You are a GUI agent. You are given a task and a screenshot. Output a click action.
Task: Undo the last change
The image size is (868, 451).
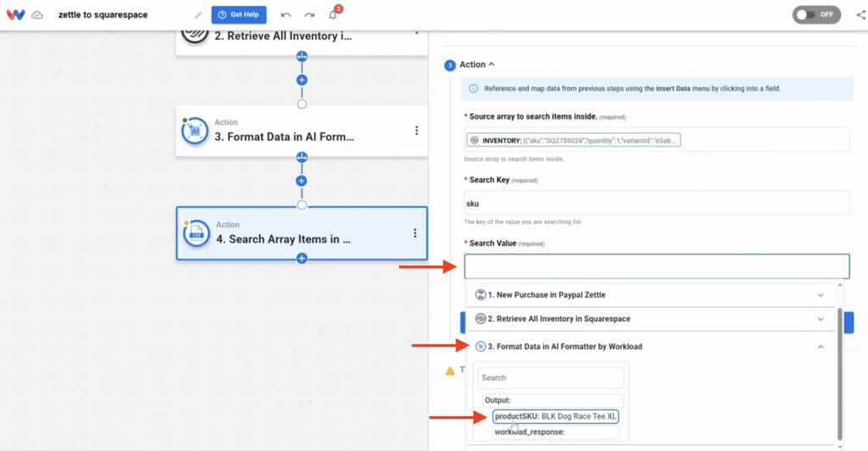[x=286, y=15]
